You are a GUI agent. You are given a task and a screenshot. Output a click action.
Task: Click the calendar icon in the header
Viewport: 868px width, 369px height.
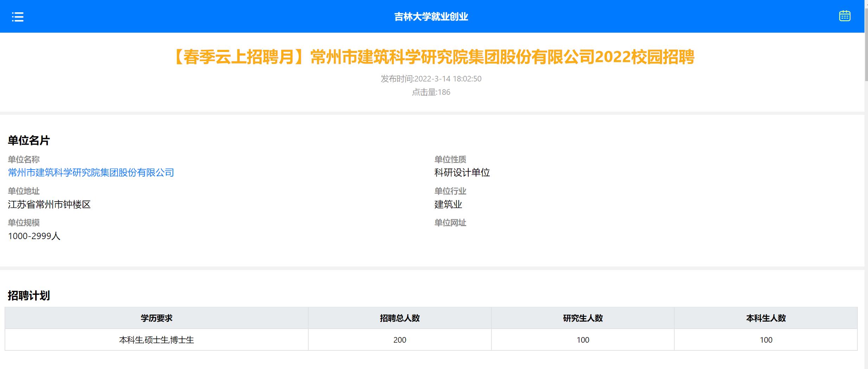pyautogui.click(x=844, y=16)
